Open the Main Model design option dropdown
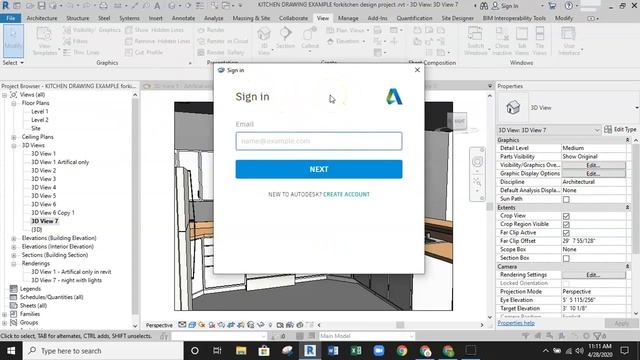The width and height of the screenshot is (640, 360). point(367,336)
